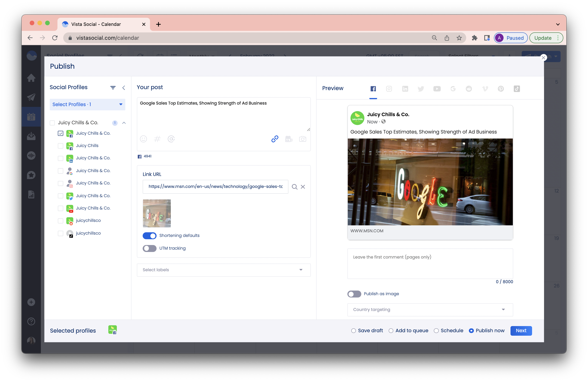Collapse the Social Profiles panel
This screenshot has height=382, width=588.
124,88
